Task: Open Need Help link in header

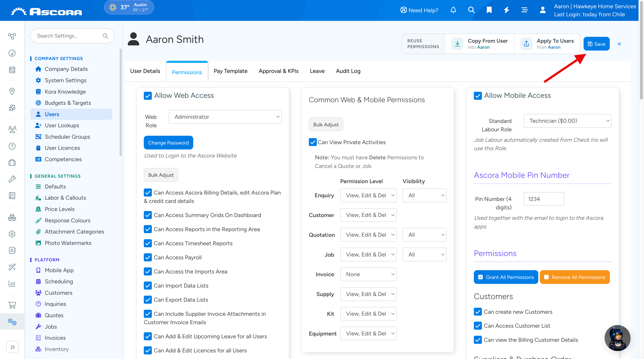Action: click(x=419, y=10)
